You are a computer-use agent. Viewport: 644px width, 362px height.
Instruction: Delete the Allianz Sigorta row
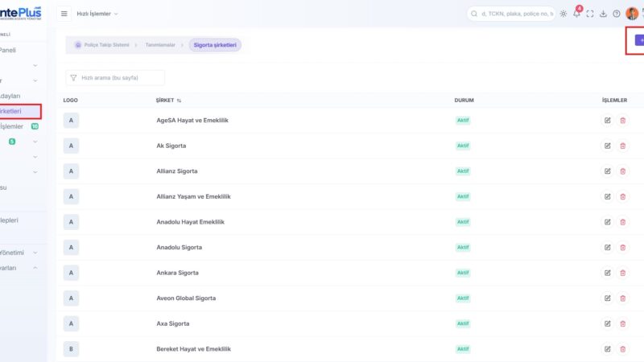coord(622,171)
